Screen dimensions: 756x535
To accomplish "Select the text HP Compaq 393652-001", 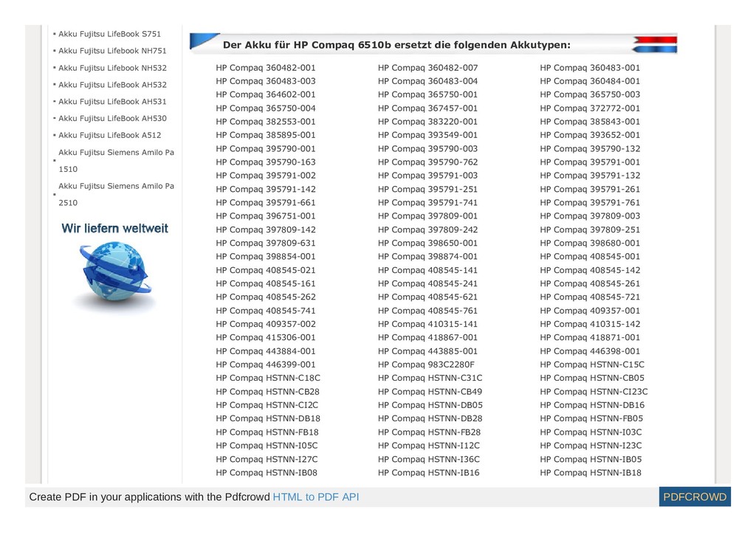I will pos(590,136).
